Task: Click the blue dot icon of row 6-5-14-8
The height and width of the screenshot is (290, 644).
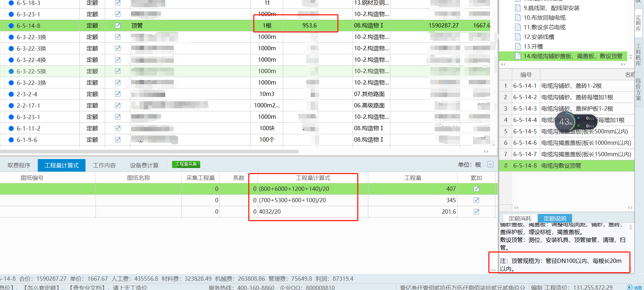Action: point(11,26)
